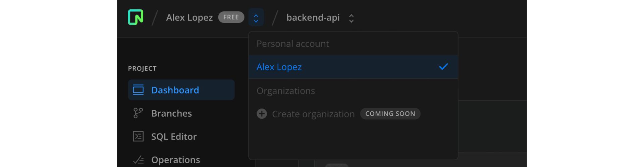Click the Alex Lopez breadcrumb name
The width and height of the screenshot is (644, 167).
click(189, 17)
